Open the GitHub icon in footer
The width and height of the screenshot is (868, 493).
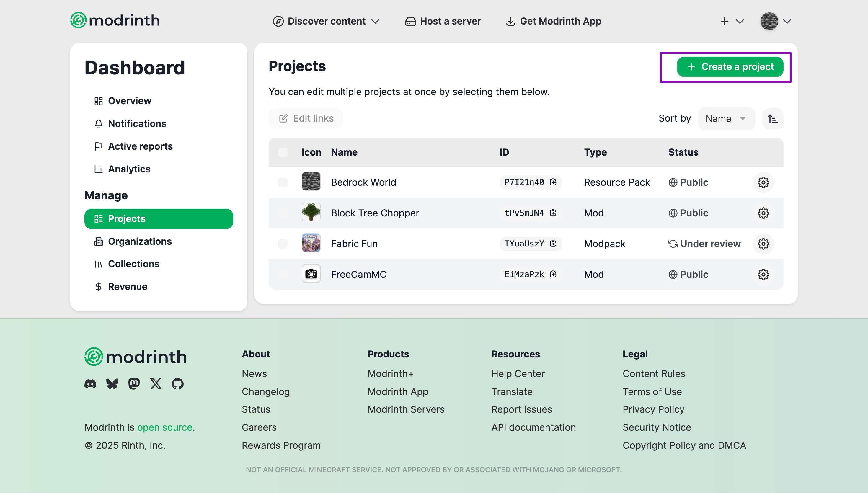pyautogui.click(x=177, y=384)
